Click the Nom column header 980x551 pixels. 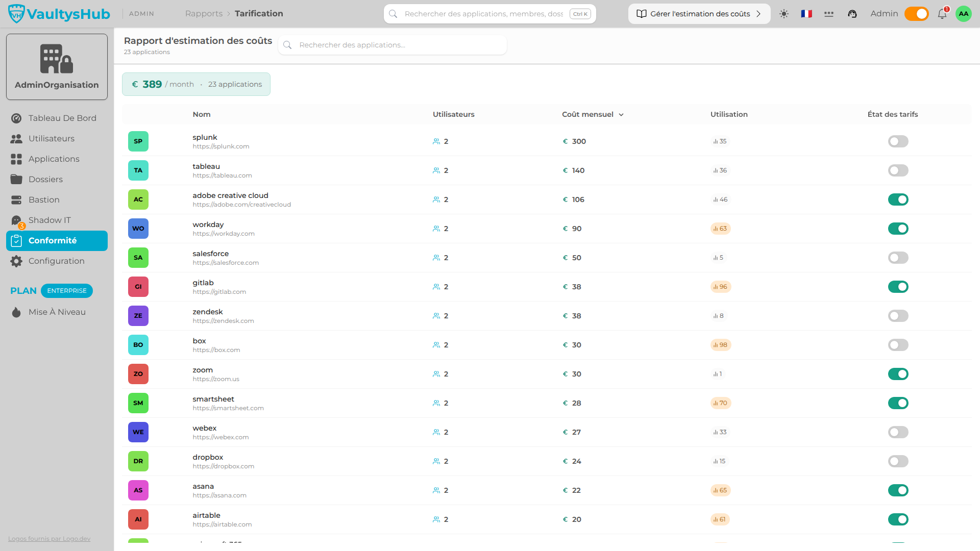(202, 114)
